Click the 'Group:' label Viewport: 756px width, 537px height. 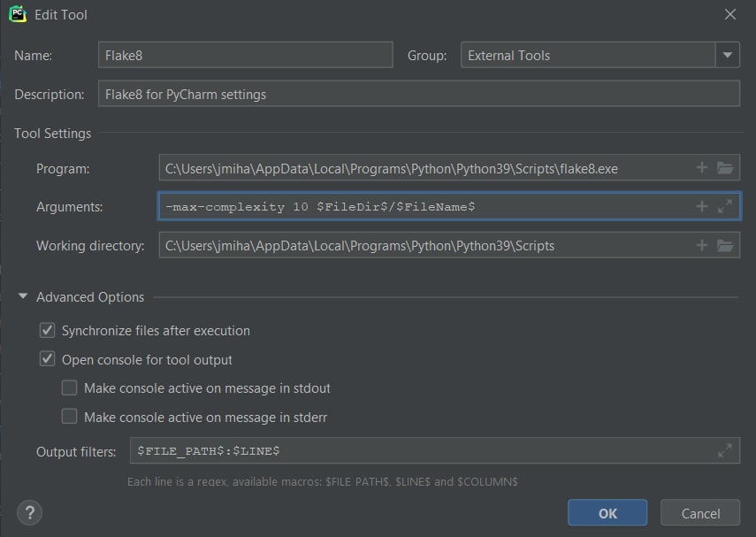coord(427,56)
